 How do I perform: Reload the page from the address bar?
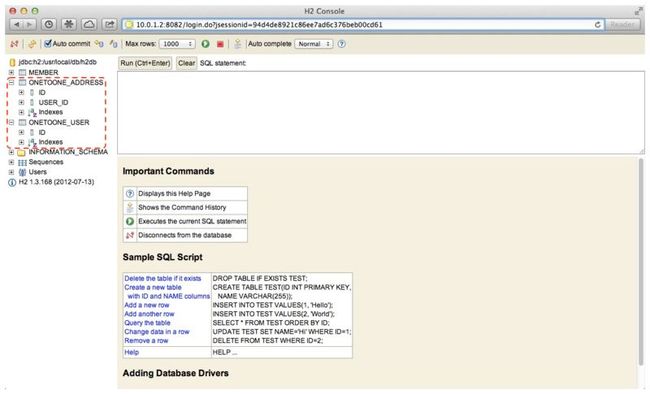[x=597, y=24]
